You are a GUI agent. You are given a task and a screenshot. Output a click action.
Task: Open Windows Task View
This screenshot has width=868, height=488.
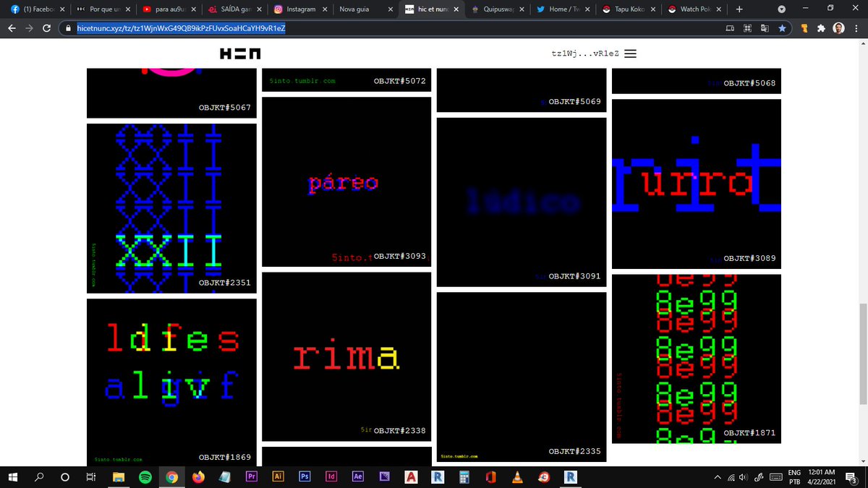pyautogui.click(x=90, y=477)
